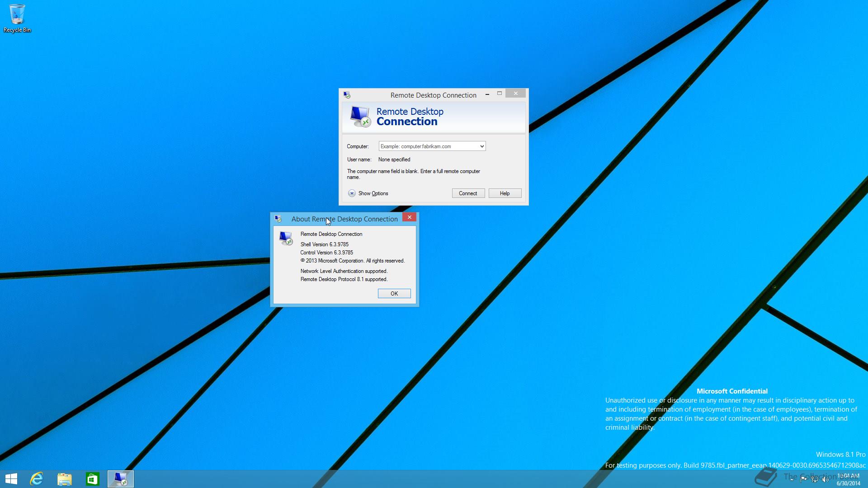Launch Internet Explorer from the taskbar
The height and width of the screenshot is (488, 868).
click(36, 479)
